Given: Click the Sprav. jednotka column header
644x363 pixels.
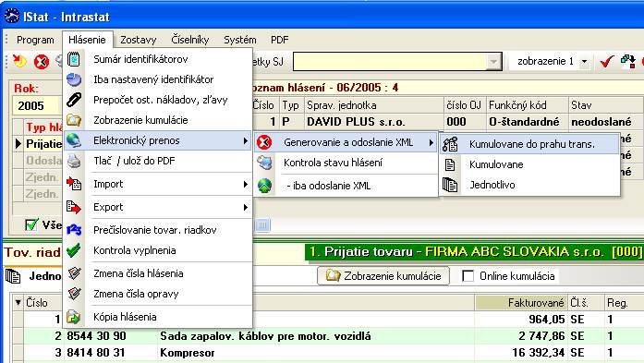Looking at the screenshot, I should click(374, 105).
